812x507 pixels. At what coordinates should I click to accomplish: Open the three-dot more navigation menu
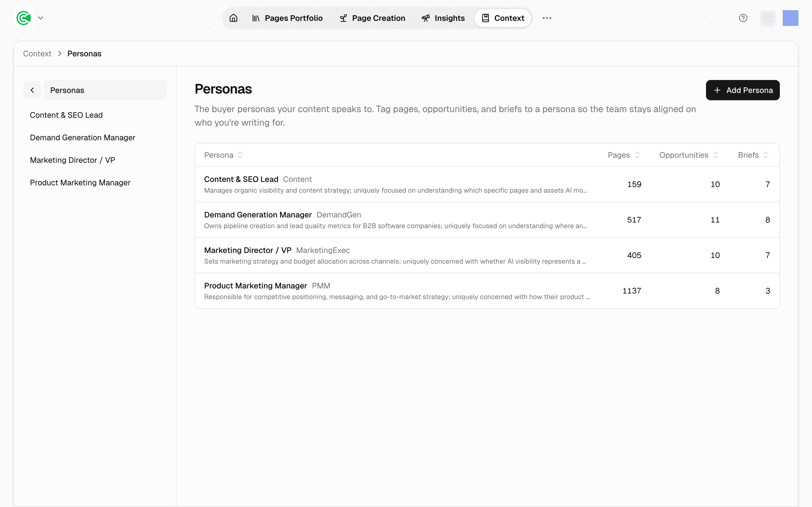[x=547, y=18]
